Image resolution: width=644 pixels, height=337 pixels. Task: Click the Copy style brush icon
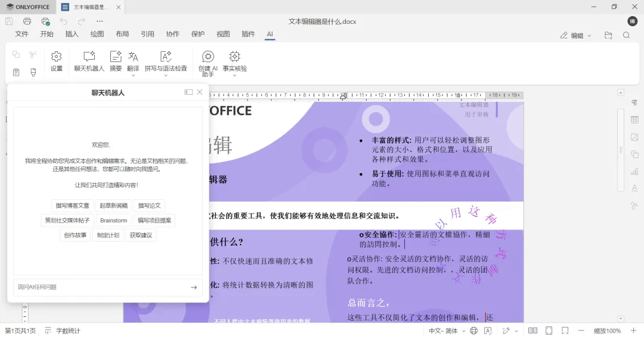click(33, 72)
